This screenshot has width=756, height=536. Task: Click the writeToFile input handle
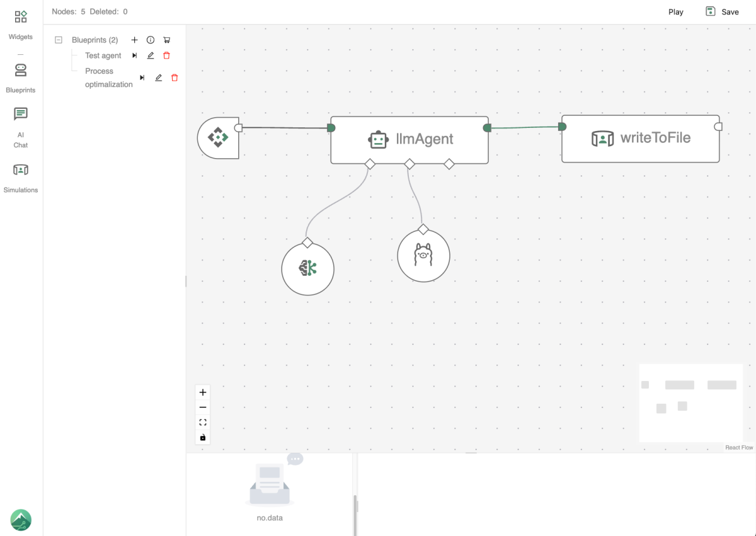[x=562, y=127]
